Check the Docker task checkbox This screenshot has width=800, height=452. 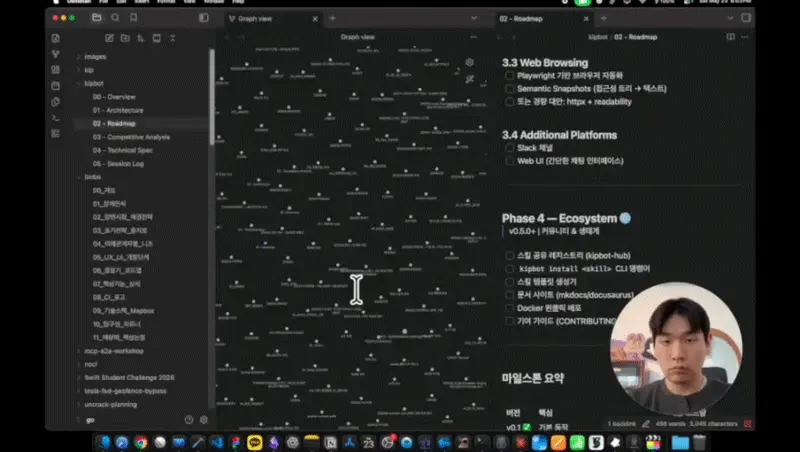pos(509,308)
